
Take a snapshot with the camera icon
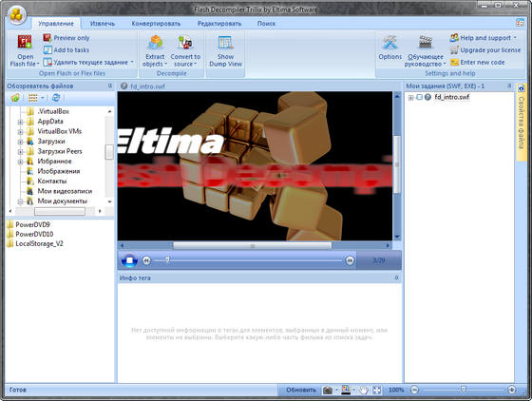[x=328, y=391]
